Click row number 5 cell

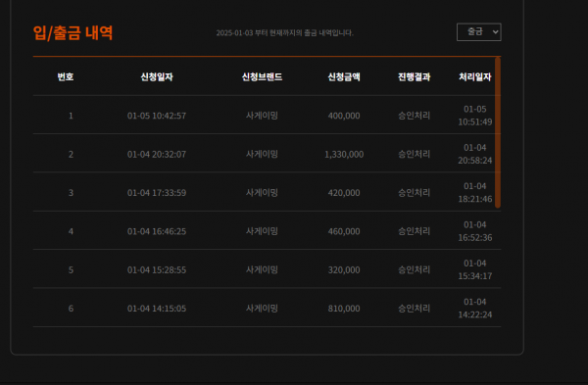point(71,270)
